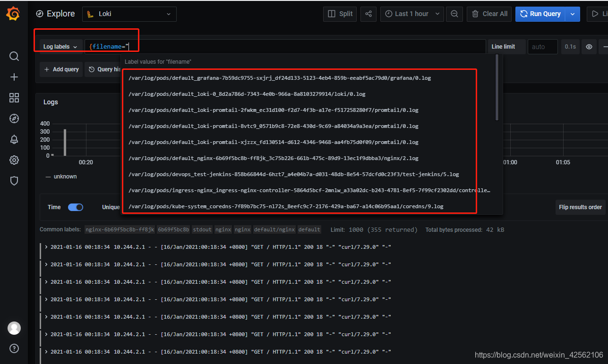608x364 pixels.
Task: Open the Last 1 hour time picker
Action: [412, 14]
